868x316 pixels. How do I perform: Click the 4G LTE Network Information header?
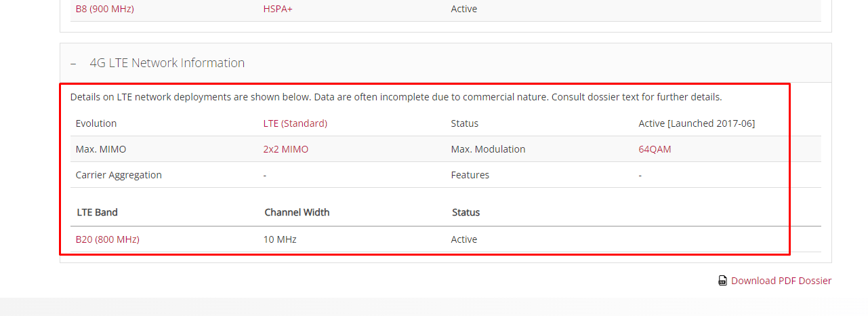pos(167,63)
